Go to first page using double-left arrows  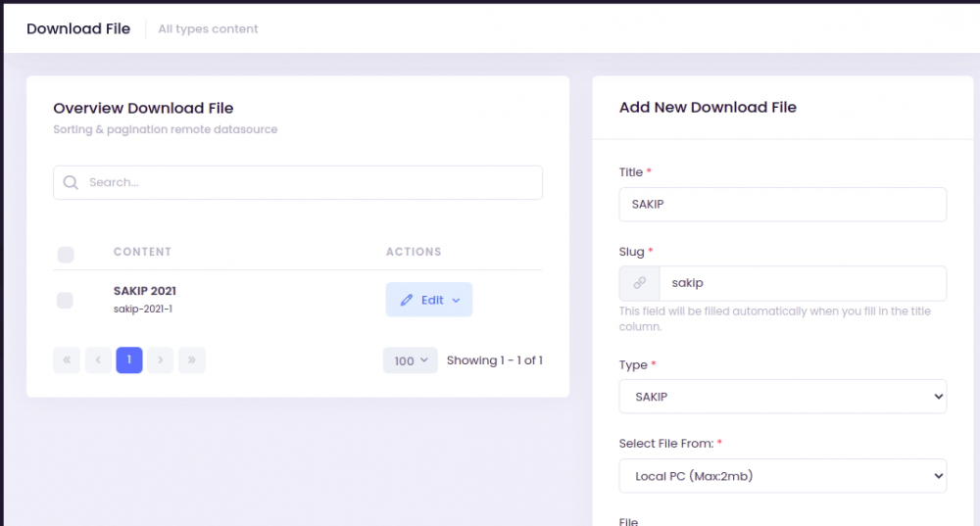tap(67, 360)
